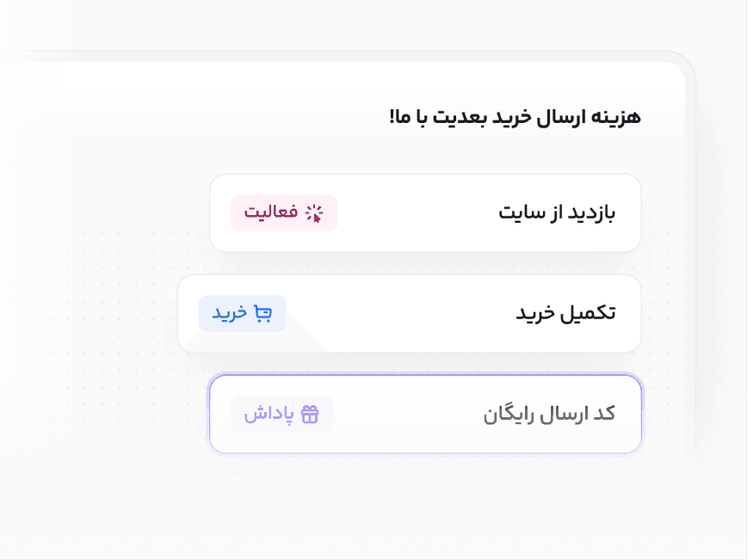This screenshot has height=560, width=747.
Task: Click the word پاداش inside the purple badge
Action: click(x=269, y=415)
